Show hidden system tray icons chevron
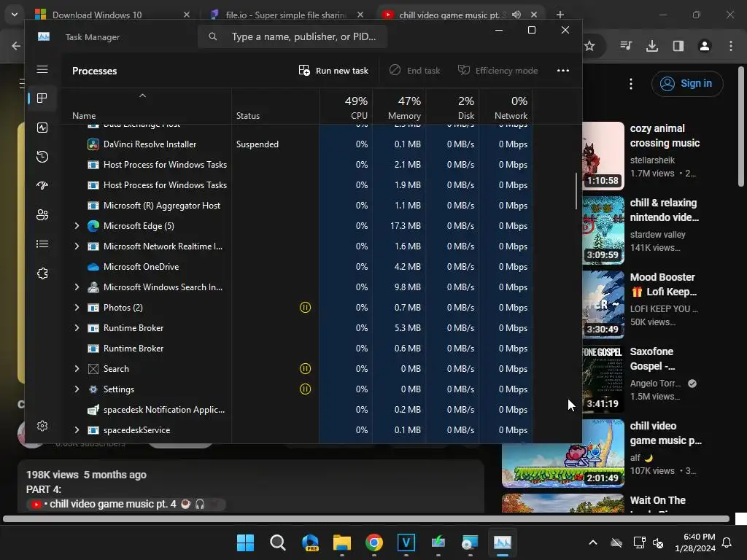The image size is (747, 560). tap(593, 542)
